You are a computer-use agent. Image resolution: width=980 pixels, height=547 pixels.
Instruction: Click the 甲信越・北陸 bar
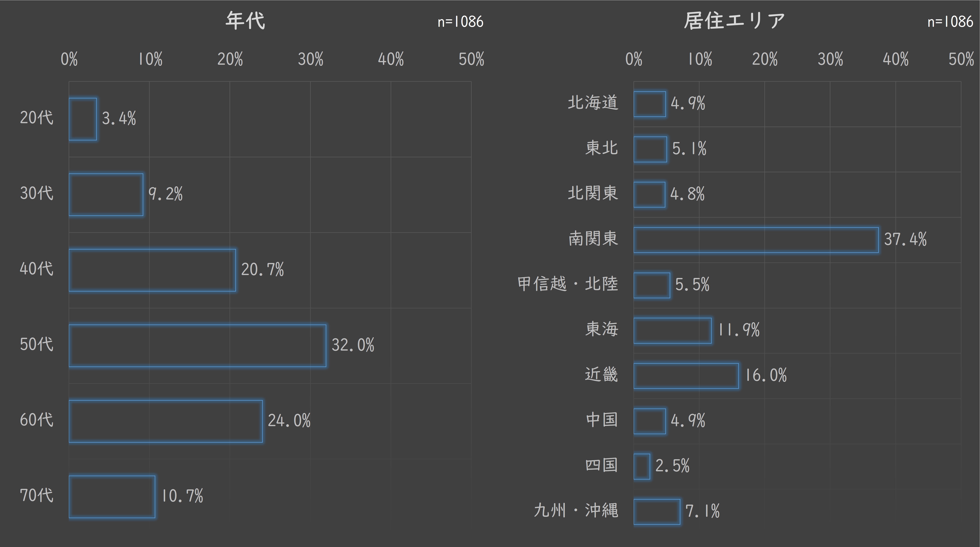tap(652, 285)
